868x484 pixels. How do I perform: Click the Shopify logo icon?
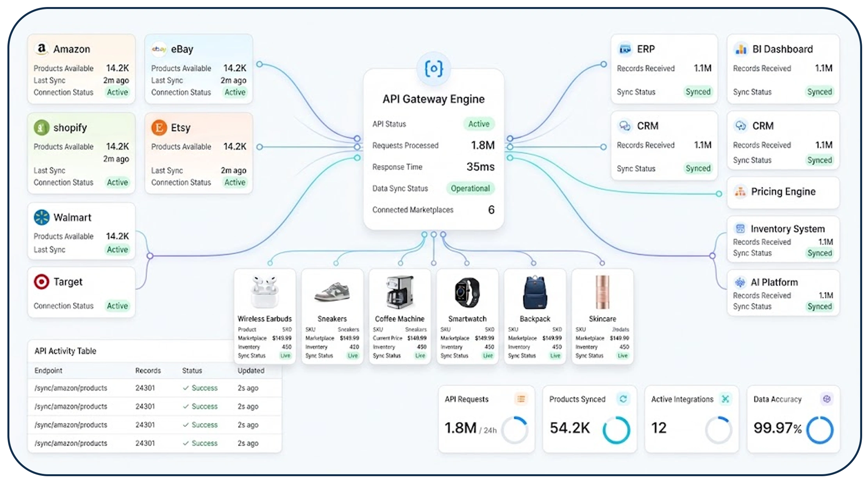pyautogui.click(x=41, y=128)
